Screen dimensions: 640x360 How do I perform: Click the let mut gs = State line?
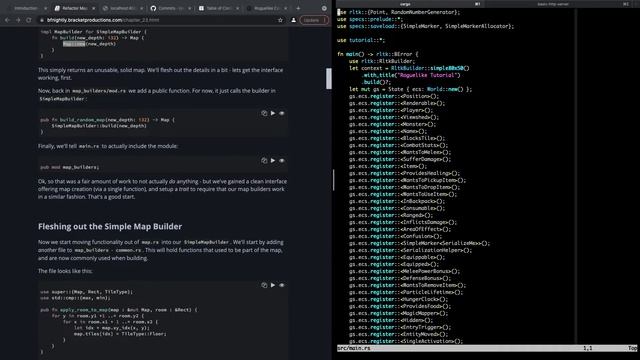click(410, 89)
